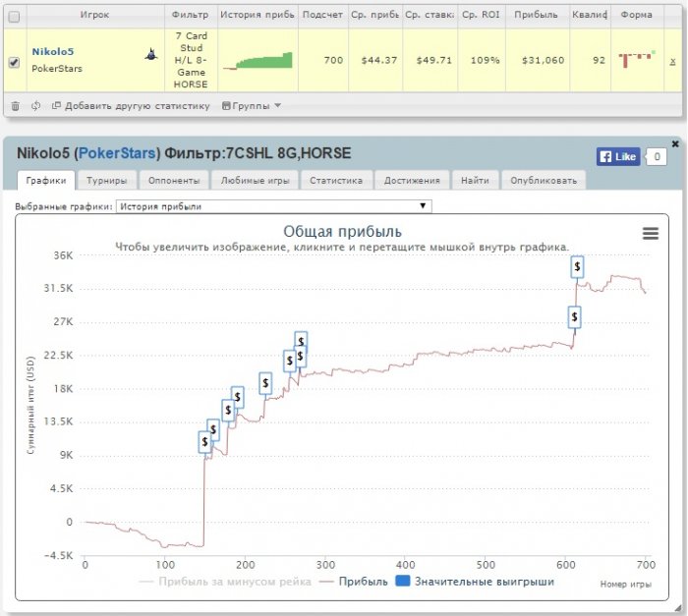This screenshot has width=688, height=616.
Task: Click the lowest dollar marker near game 150
Action: 204,441
